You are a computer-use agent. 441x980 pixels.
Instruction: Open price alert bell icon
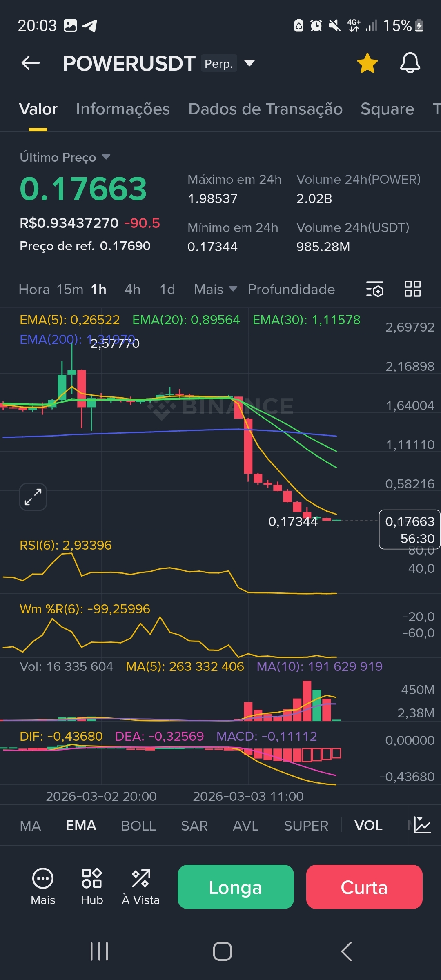[410, 63]
